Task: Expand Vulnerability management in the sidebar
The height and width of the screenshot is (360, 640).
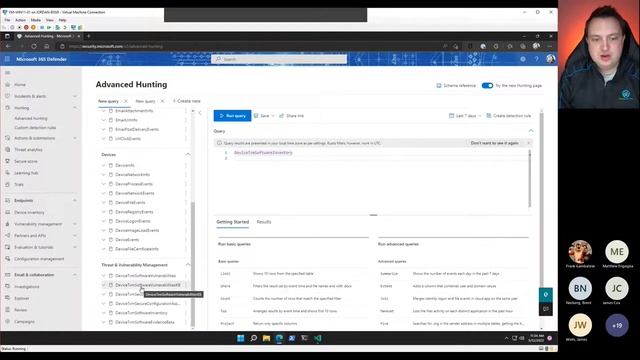Action: (75, 224)
